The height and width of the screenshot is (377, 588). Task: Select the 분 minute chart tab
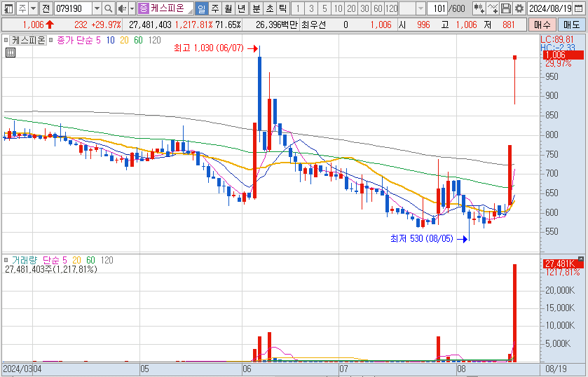[x=256, y=8]
